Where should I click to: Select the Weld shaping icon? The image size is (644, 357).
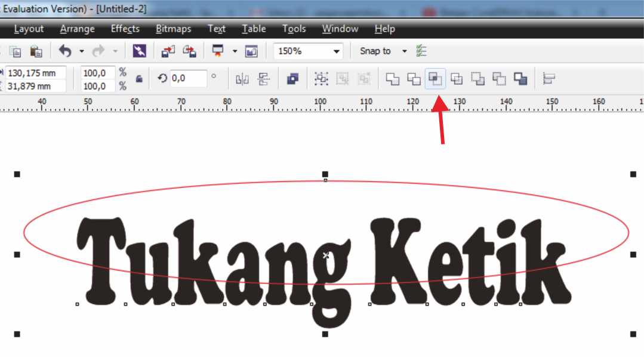pyautogui.click(x=393, y=79)
